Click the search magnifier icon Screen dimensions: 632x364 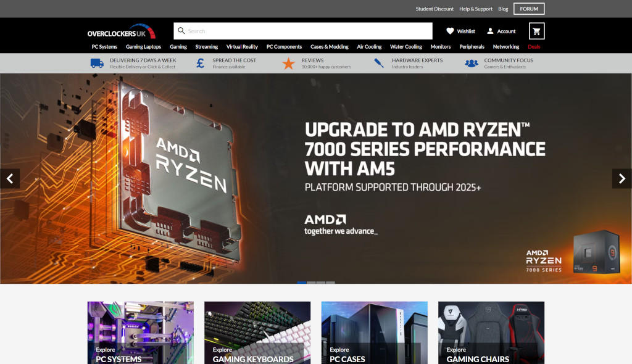(181, 31)
